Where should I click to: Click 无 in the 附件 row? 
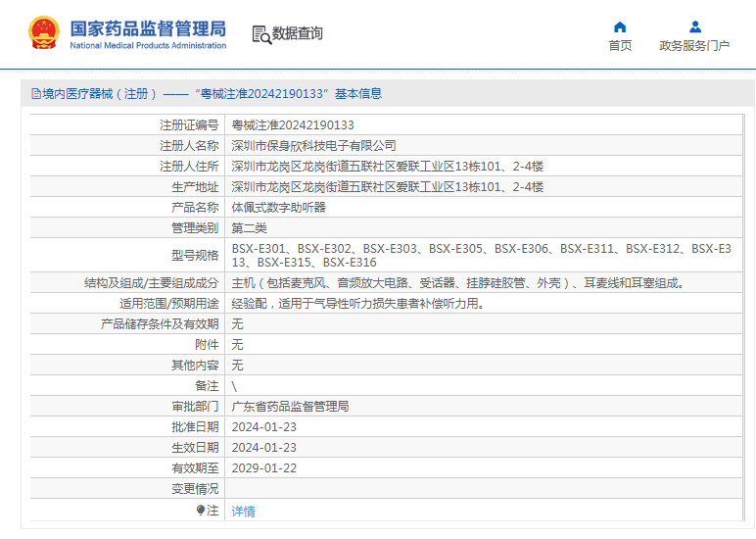(x=237, y=345)
